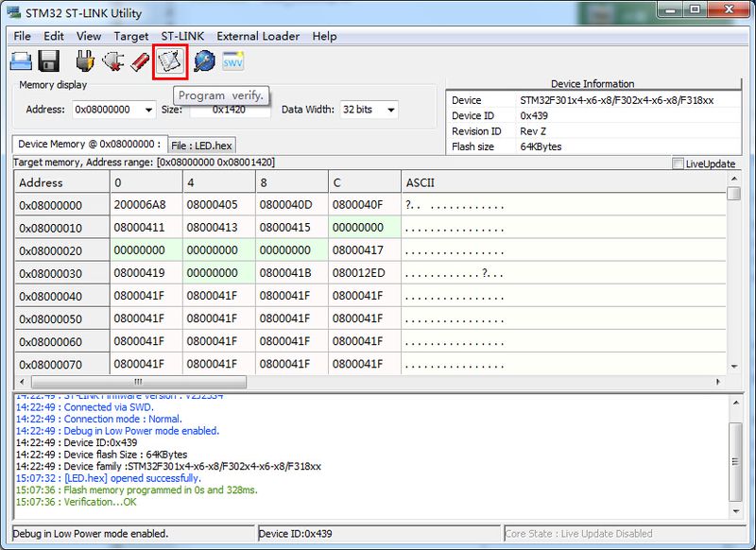
Task: Select memory cell 0800041B
Action: pos(292,273)
